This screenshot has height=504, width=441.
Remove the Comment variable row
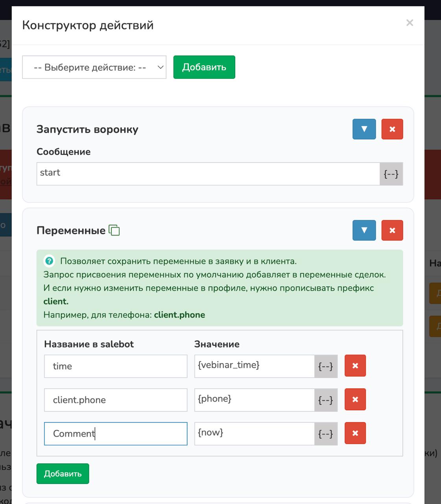pos(355,433)
